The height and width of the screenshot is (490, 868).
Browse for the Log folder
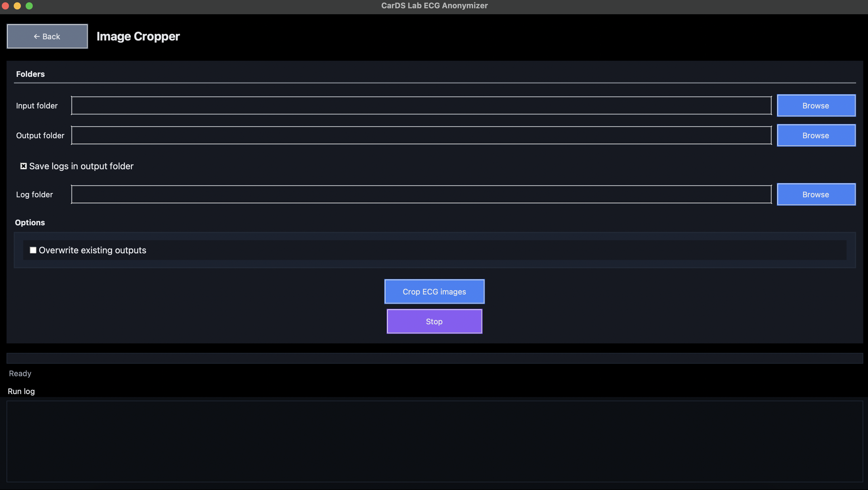point(816,195)
